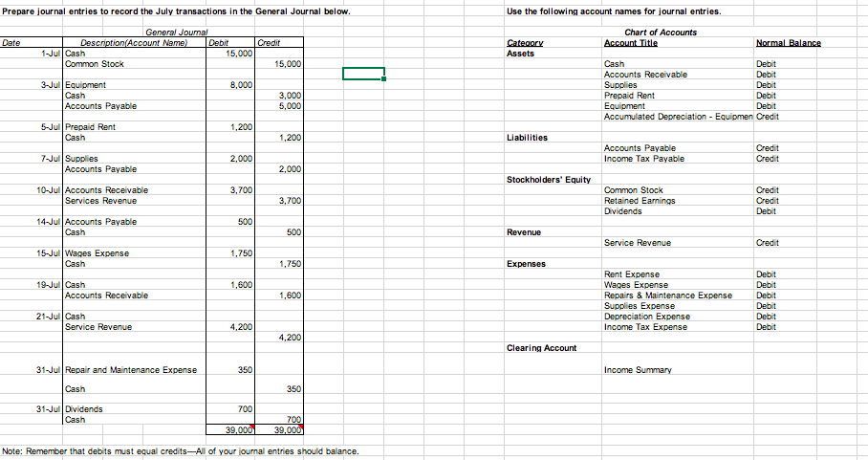
Task: Select the 'Chart of Accounts' title cell
Action: [x=661, y=33]
